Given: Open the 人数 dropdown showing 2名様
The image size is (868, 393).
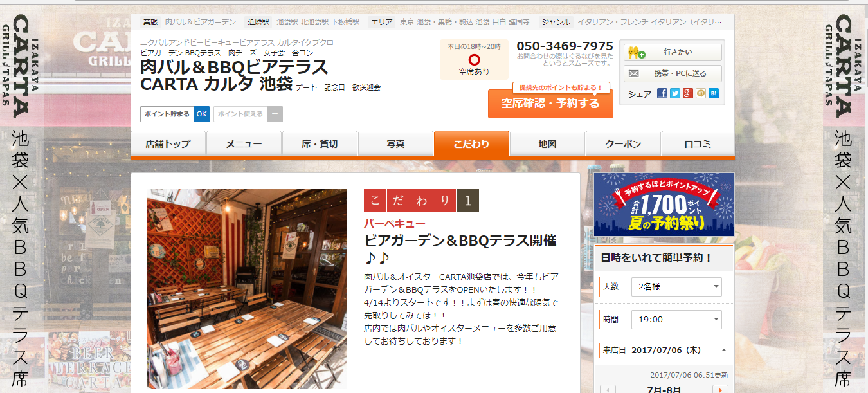Looking at the screenshot, I should point(676,287).
